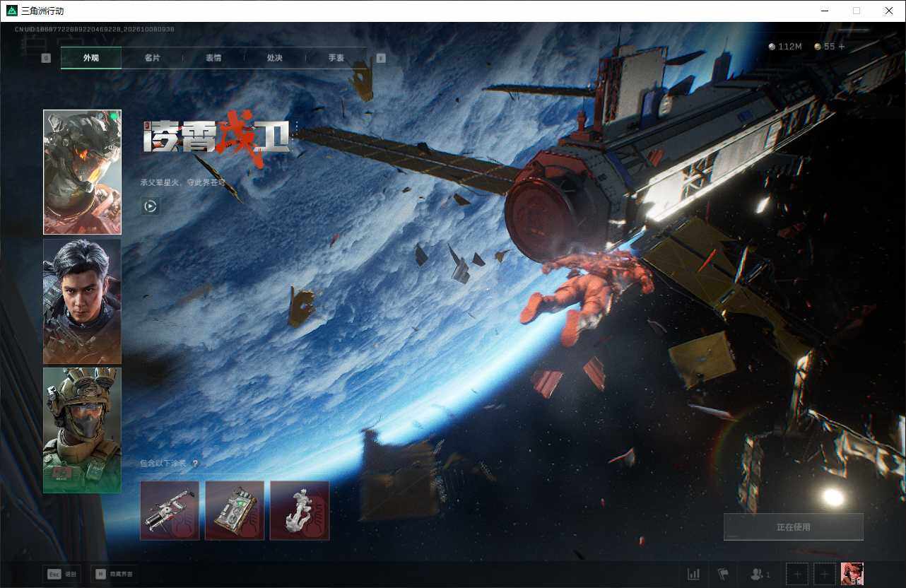View the weapon skin item thumbnail
The image size is (906, 588).
pos(170,510)
